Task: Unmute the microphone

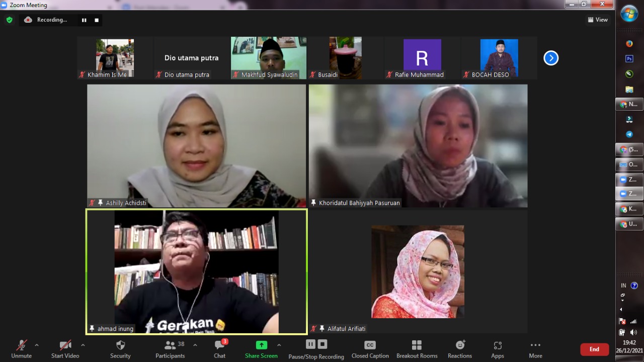Action: point(21,349)
